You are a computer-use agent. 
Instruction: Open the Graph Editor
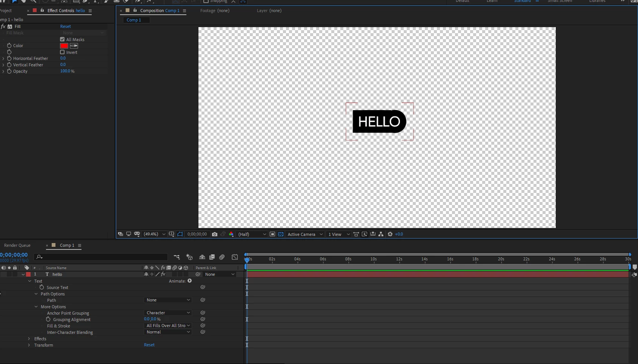pos(235,257)
